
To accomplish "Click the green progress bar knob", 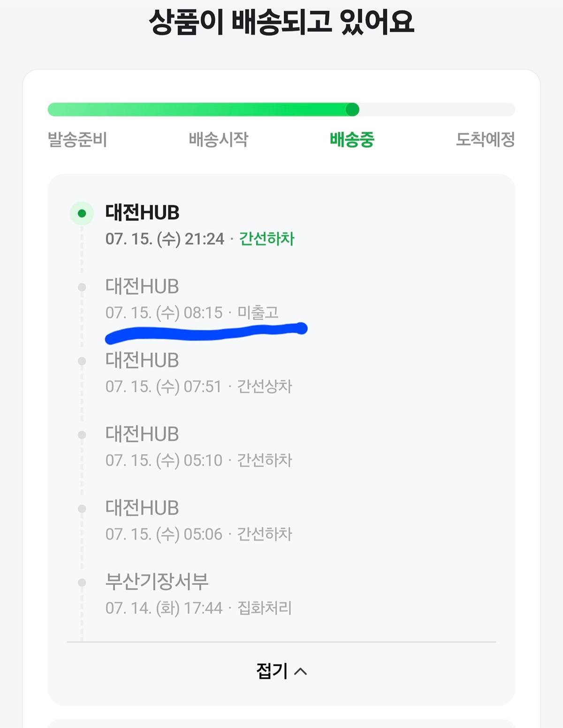I will tap(352, 110).
